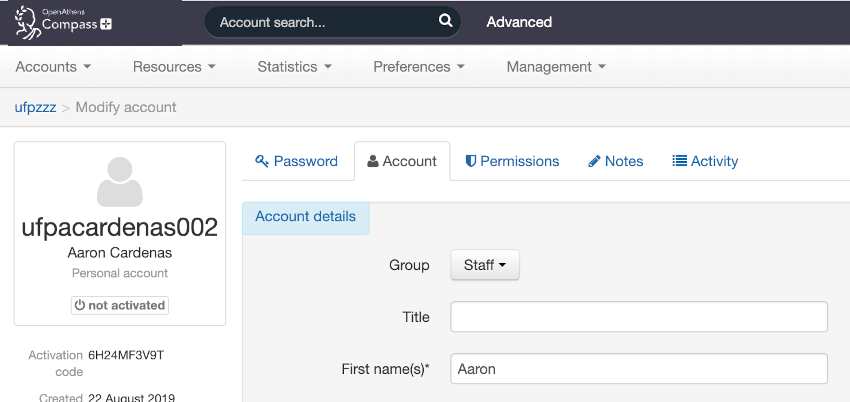The height and width of the screenshot is (402, 850).
Task: Open the Management menu
Action: coord(555,67)
